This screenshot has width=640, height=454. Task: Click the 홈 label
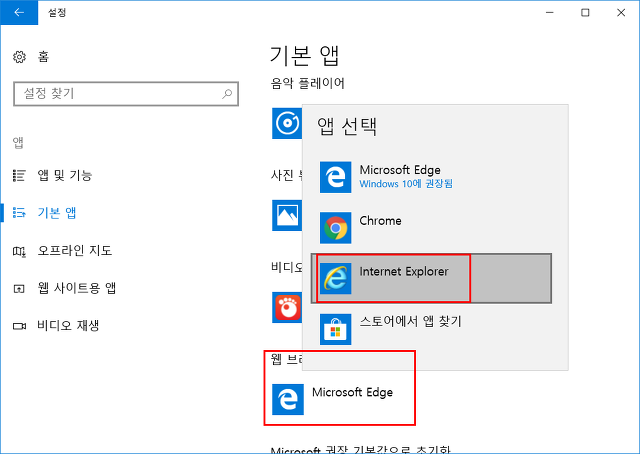[43, 57]
